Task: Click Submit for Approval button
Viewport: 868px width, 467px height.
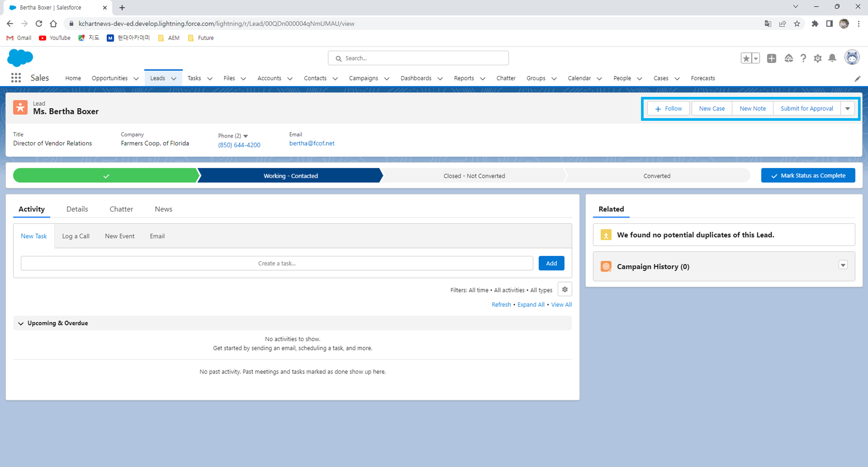Action: click(807, 109)
